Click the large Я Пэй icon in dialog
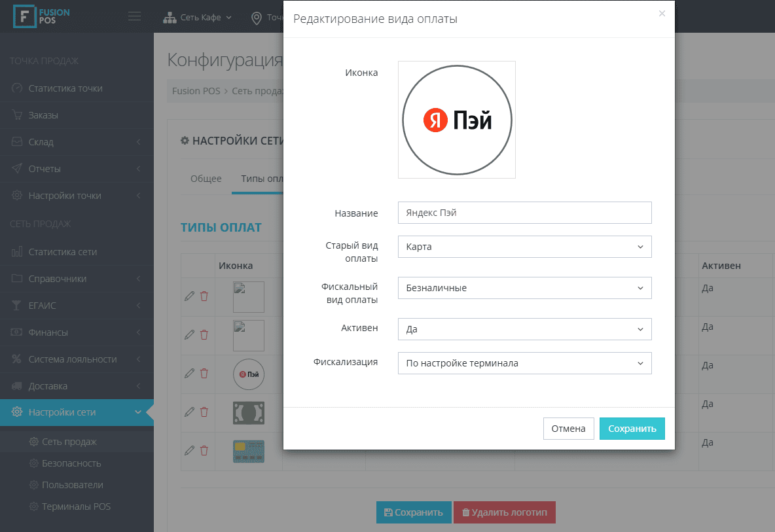 pos(457,120)
